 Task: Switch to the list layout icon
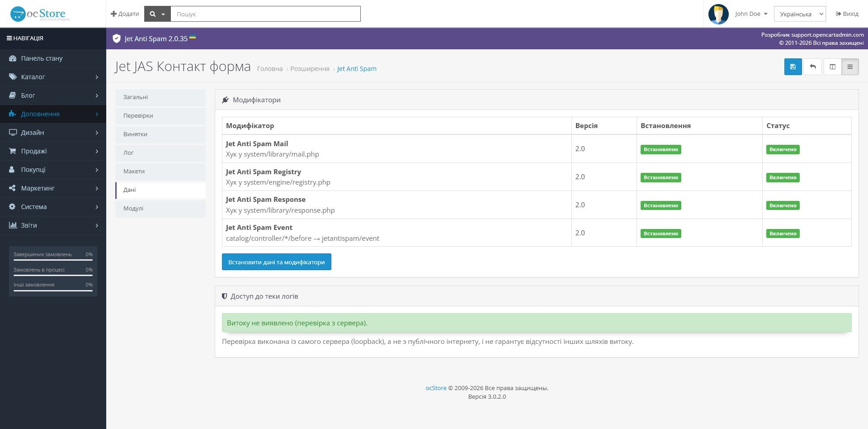(x=850, y=67)
